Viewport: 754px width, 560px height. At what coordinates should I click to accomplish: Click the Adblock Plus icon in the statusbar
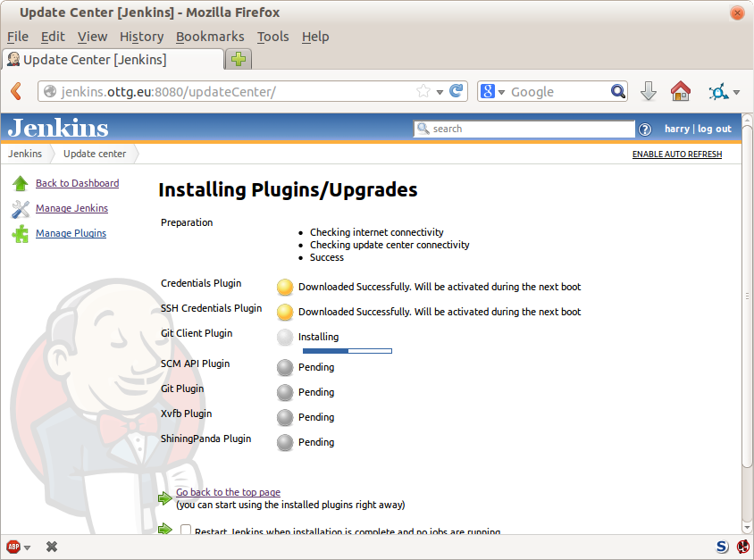(13, 546)
